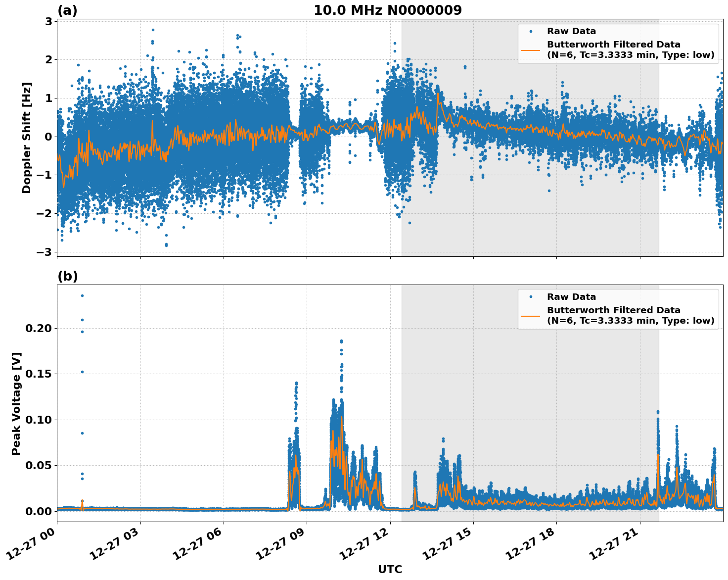Click the orange Butterworth line sample in panel (a) legend
Screen dimensions: 728x580
[x=531, y=50]
